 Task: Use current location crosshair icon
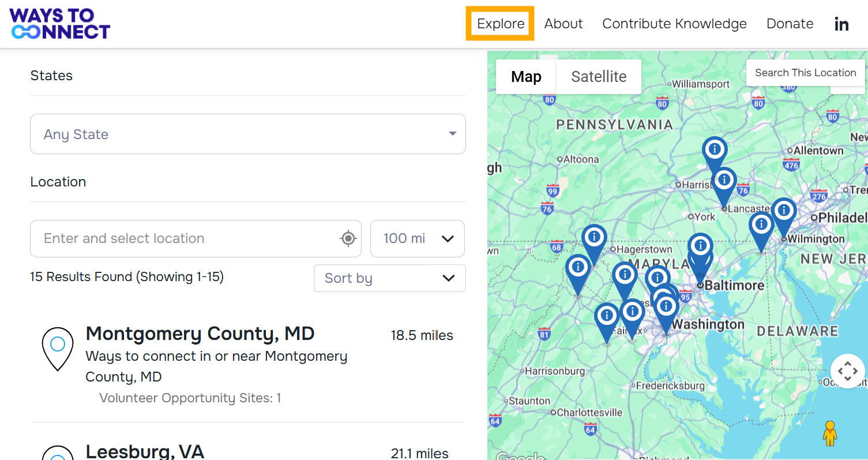(x=348, y=238)
